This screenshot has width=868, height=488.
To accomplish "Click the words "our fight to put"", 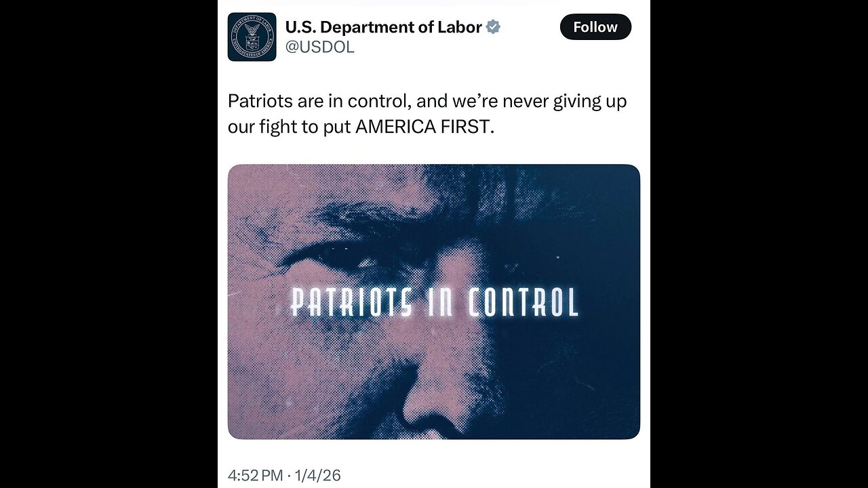I will tap(290, 127).
